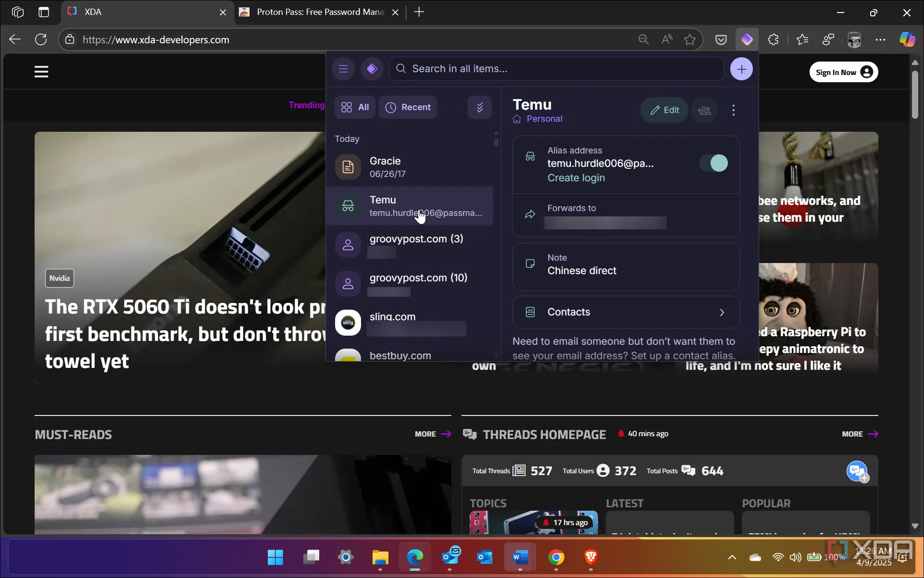Open the sling.com login entry
The width and height of the screenshot is (924, 578).
(410, 323)
